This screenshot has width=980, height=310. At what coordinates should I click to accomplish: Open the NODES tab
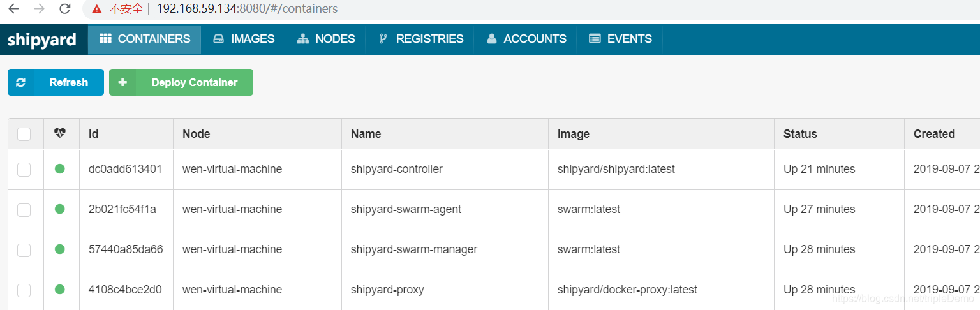pos(325,39)
